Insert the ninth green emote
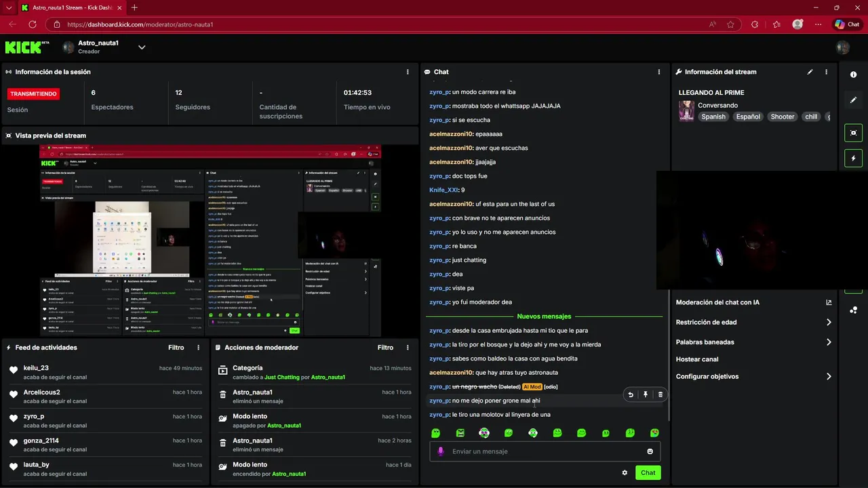868x488 pixels. [630, 433]
